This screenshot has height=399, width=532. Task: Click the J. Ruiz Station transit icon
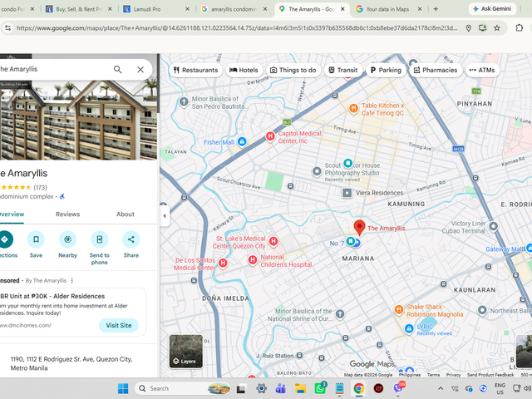(299, 356)
